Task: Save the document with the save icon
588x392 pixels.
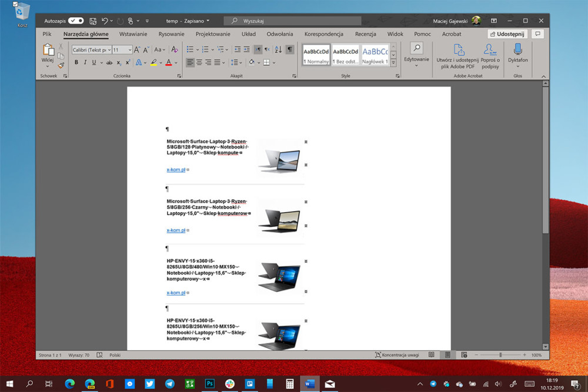Action: point(93,21)
